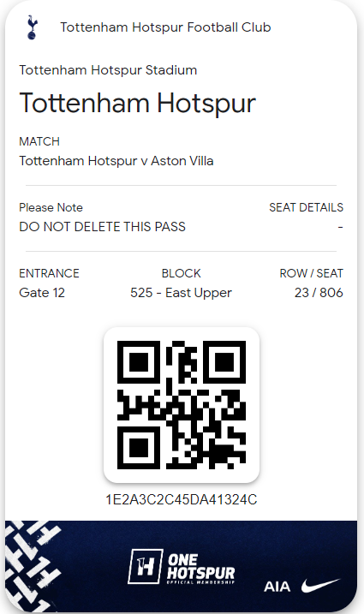The width and height of the screenshot is (364, 614).
Task: Select the DO NOT DELETE THIS PASS note
Action: pyautogui.click(x=102, y=227)
